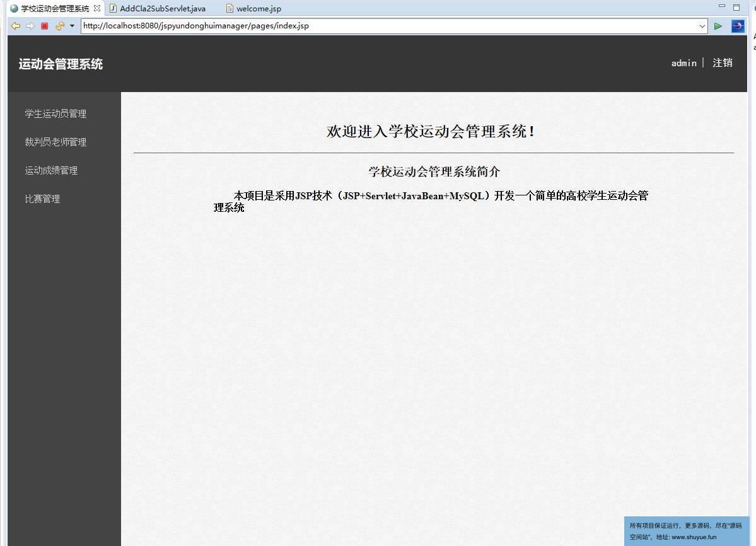
Task: Go back in the internal browser
Action: pyautogui.click(x=15, y=26)
